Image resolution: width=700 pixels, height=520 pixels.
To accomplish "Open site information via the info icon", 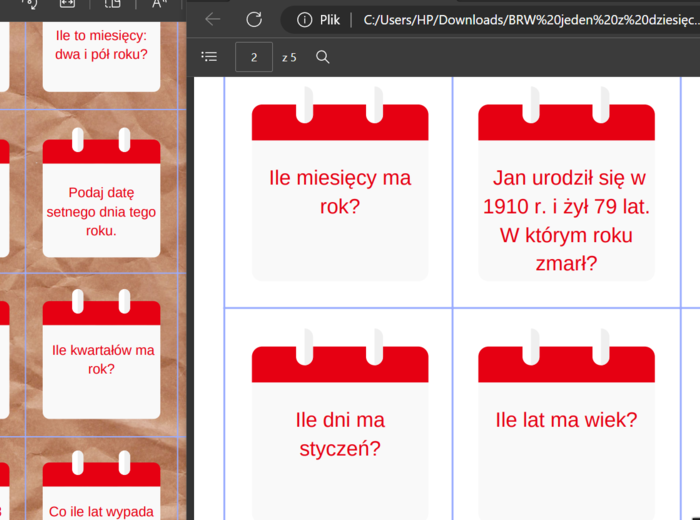I will 304,20.
